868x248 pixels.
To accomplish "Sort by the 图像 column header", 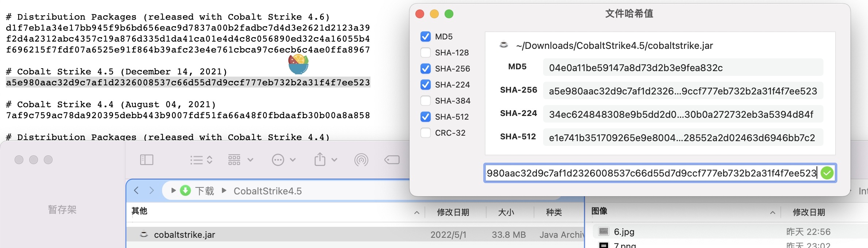I will (599, 211).
